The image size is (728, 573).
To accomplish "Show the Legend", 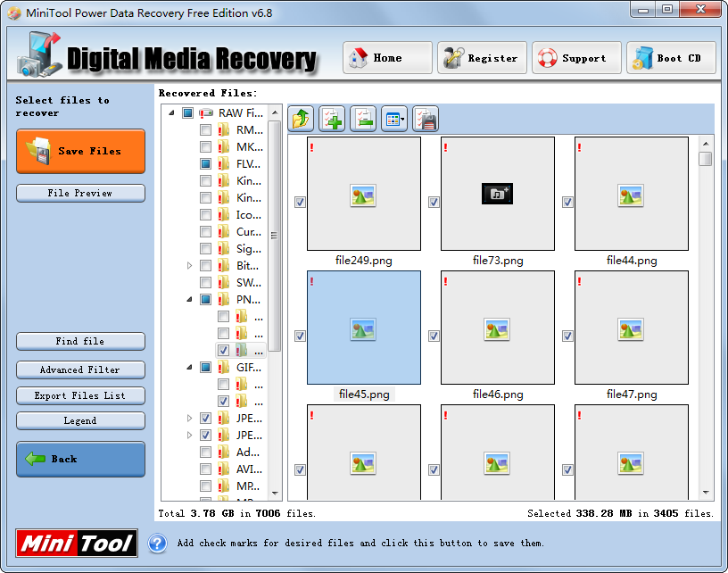I will pyautogui.click(x=81, y=420).
